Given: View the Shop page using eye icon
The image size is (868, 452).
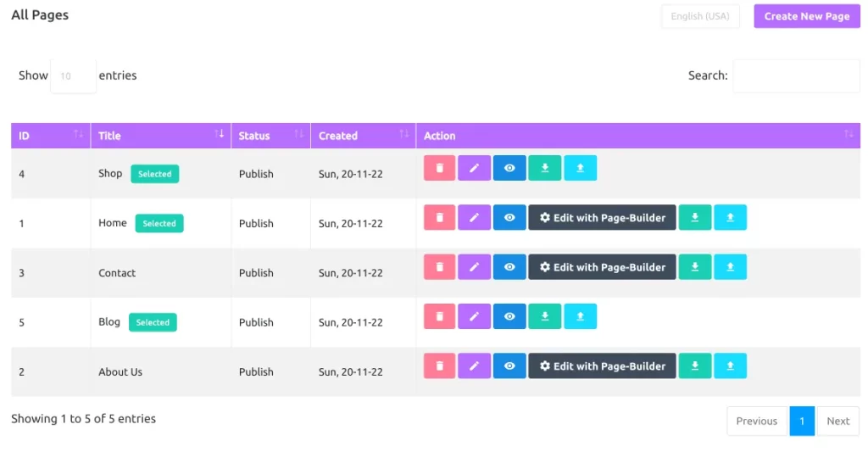Looking at the screenshot, I should [x=509, y=168].
